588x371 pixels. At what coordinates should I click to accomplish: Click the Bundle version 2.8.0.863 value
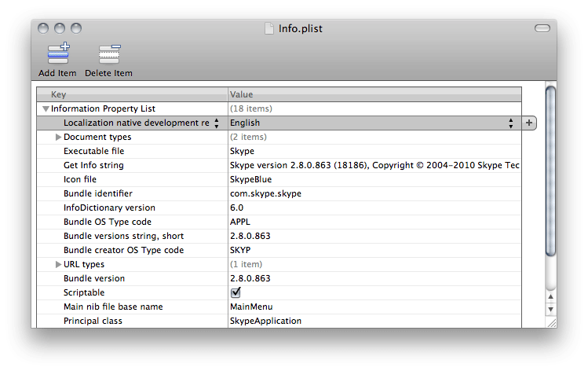(x=250, y=278)
